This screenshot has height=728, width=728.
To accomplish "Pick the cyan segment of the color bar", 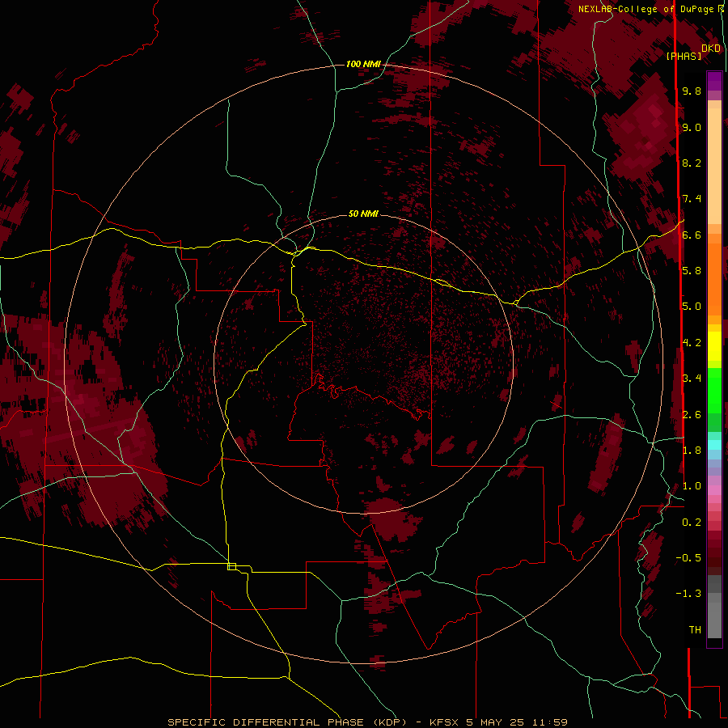I will point(714,445).
